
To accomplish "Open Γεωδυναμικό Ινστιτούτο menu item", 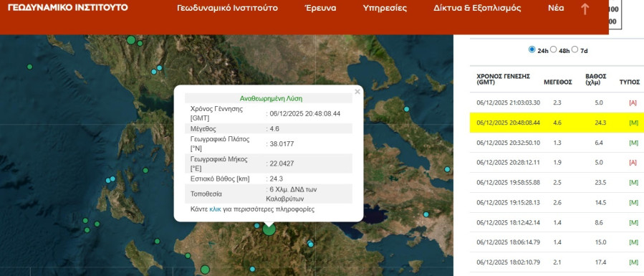I will coord(227,8).
